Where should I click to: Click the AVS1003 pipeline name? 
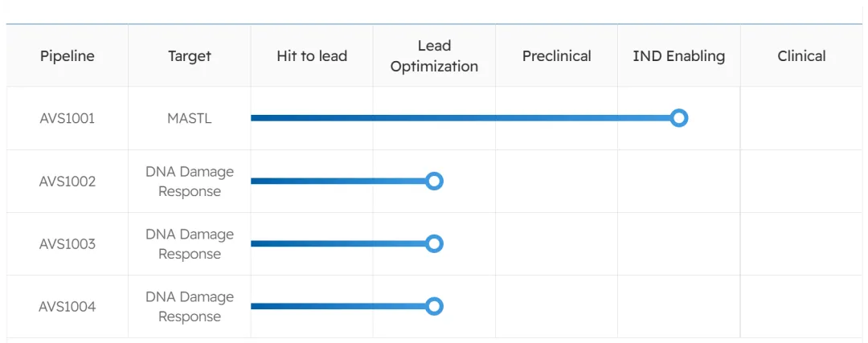[68, 244]
